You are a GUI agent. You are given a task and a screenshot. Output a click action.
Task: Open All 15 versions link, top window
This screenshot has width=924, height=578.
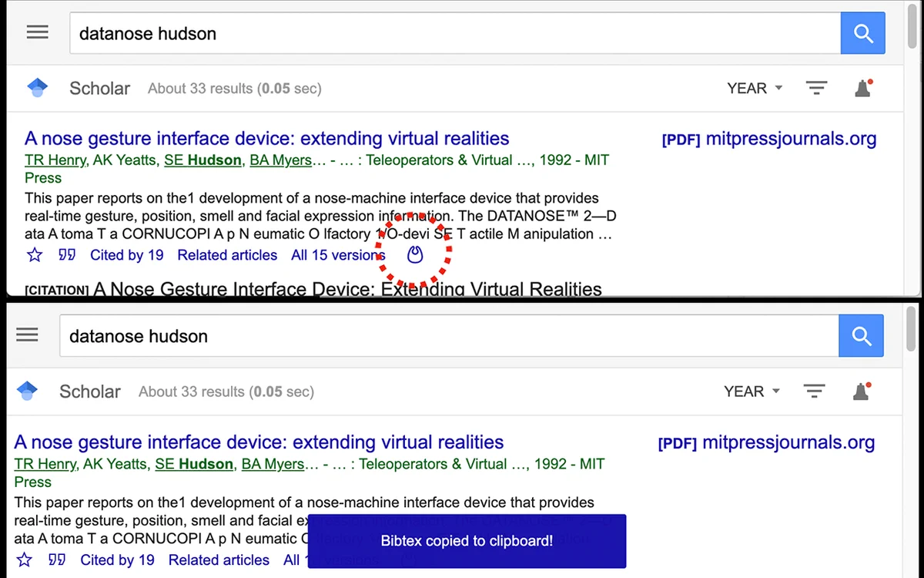pos(338,255)
